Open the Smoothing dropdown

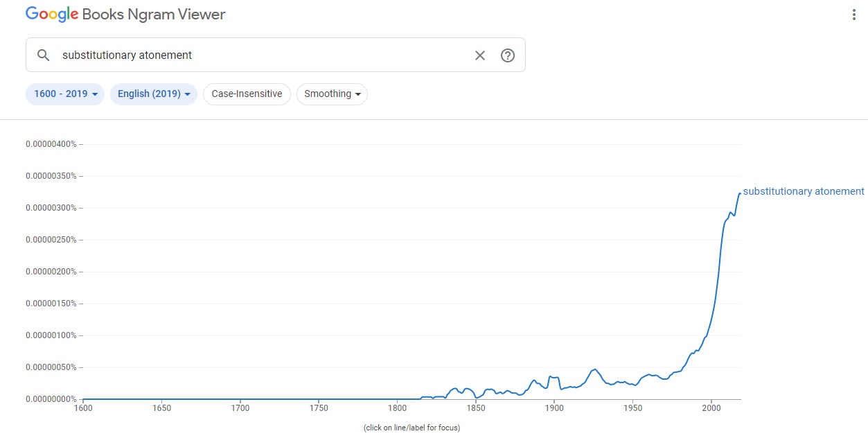[x=332, y=94]
